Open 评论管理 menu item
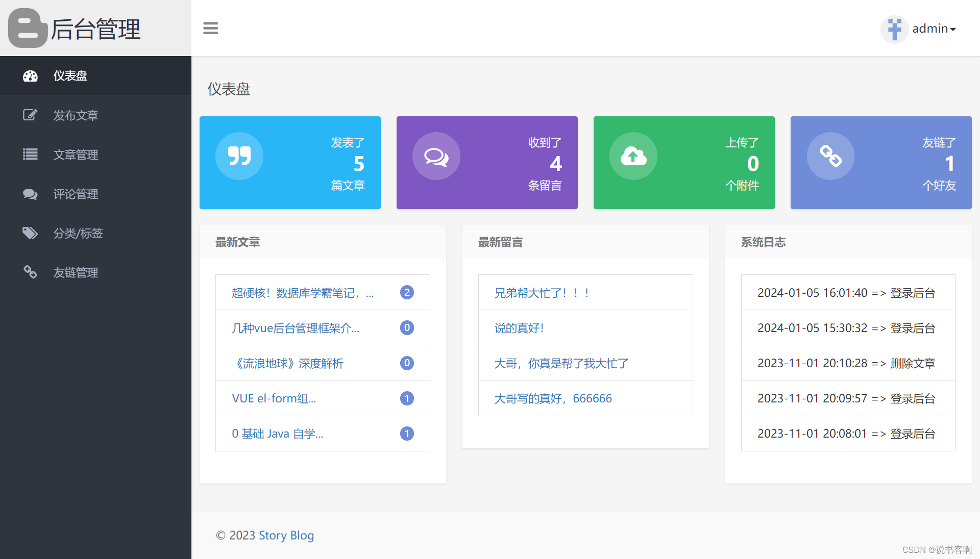980x559 pixels. click(95, 194)
